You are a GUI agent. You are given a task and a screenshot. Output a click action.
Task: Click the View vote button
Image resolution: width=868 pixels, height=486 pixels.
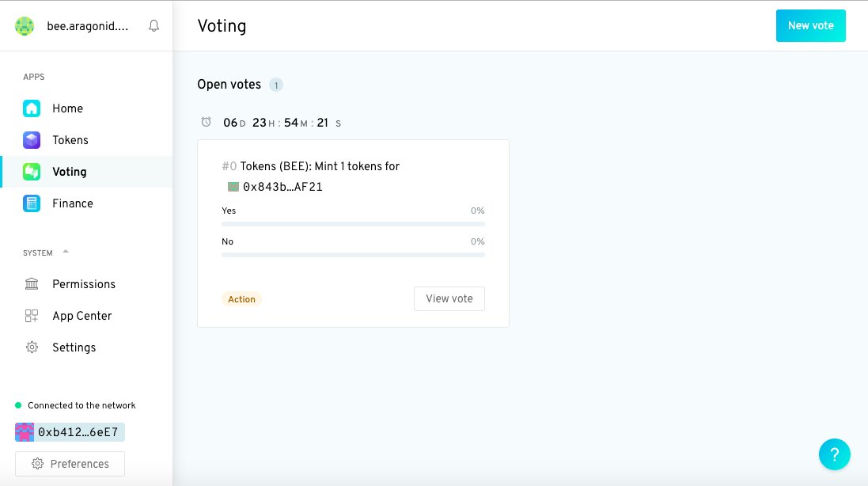coord(449,299)
